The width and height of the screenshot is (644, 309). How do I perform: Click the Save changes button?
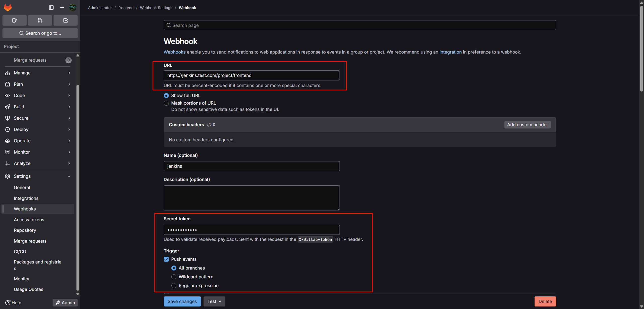[182, 301]
